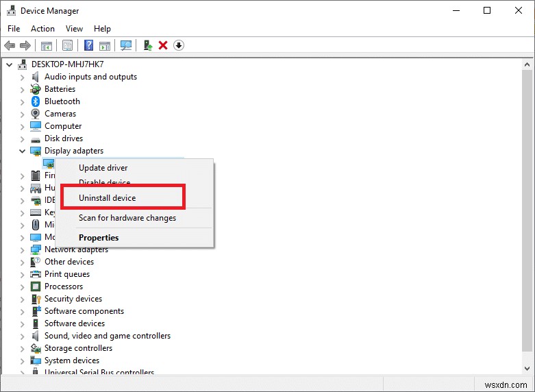Click the Storage controllers icon
The image size is (535, 392).
pos(36,348)
